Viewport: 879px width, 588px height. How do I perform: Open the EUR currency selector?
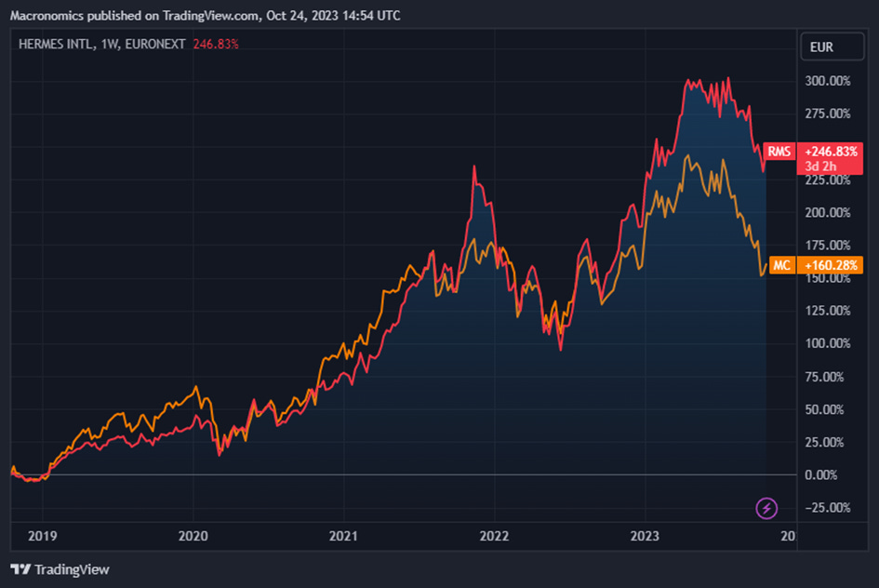pos(832,47)
